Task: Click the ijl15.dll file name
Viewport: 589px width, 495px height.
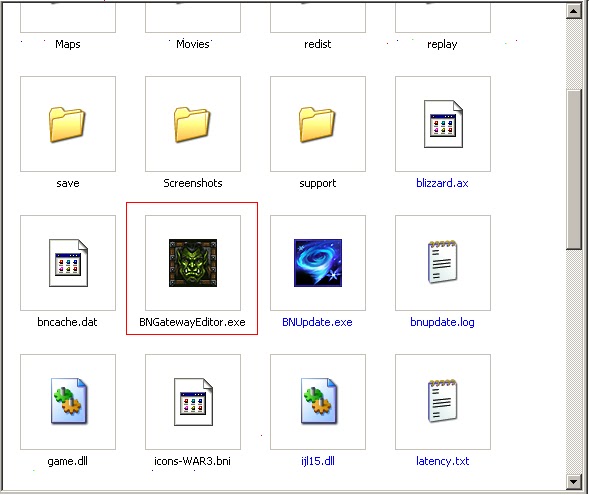Action: (x=318, y=462)
